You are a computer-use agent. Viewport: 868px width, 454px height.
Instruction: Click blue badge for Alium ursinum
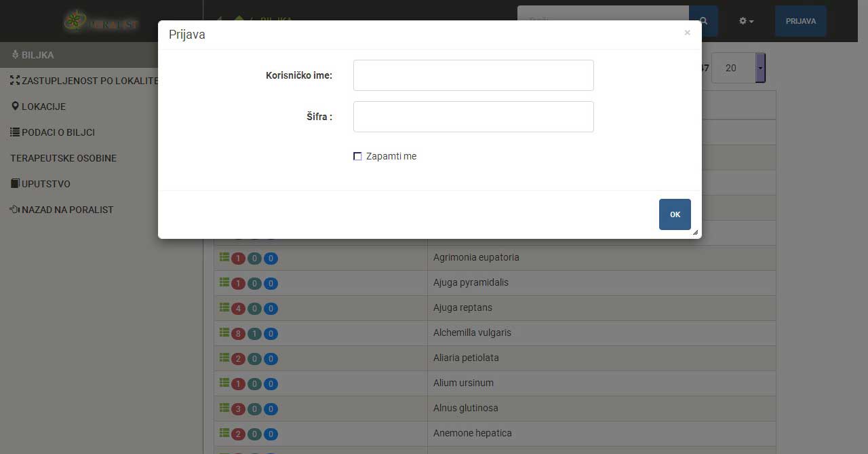click(x=271, y=384)
